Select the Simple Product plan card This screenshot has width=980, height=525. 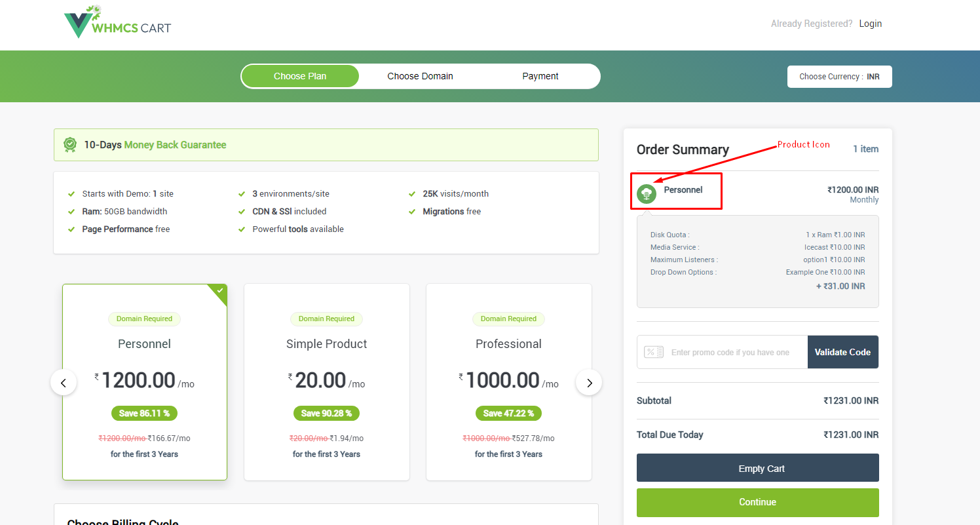click(x=326, y=382)
